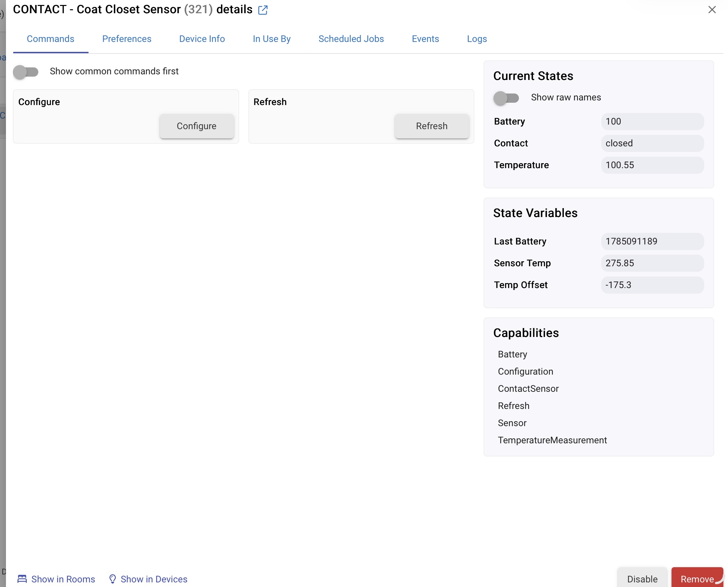
Task: Select the Logs tab
Action: 477,39
